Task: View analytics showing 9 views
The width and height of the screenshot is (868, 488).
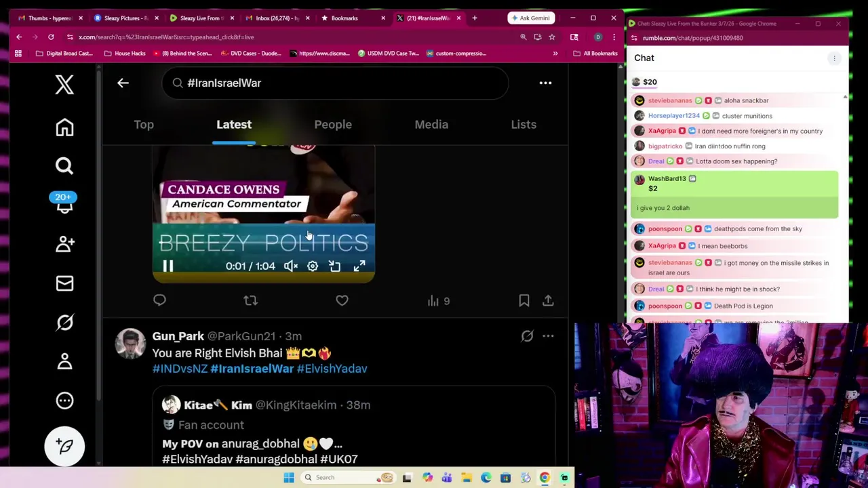Action: (438, 301)
